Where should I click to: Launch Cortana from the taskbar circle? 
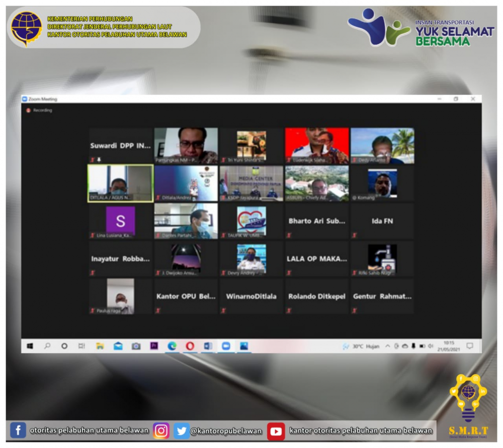pos(64,346)
